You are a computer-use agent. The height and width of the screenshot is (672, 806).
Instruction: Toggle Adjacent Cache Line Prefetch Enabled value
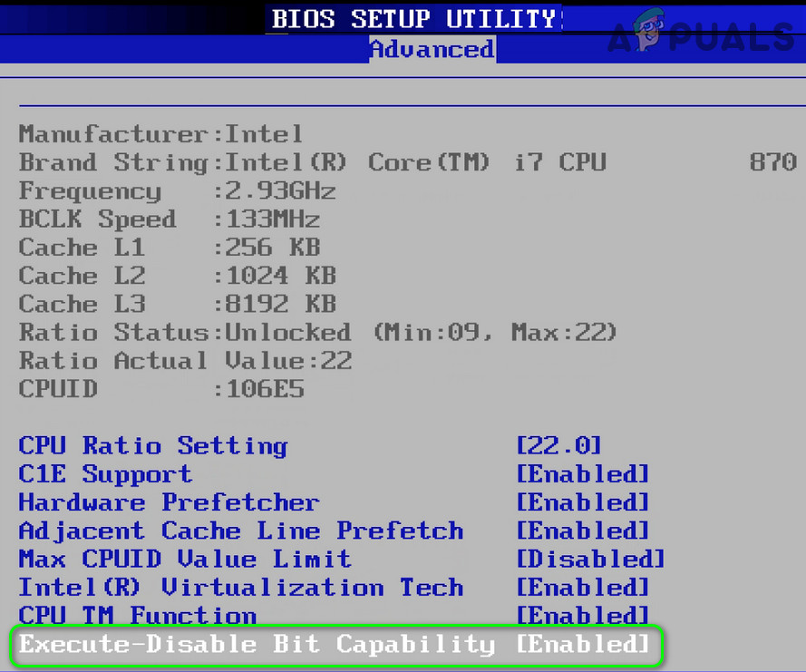(582, 531)
